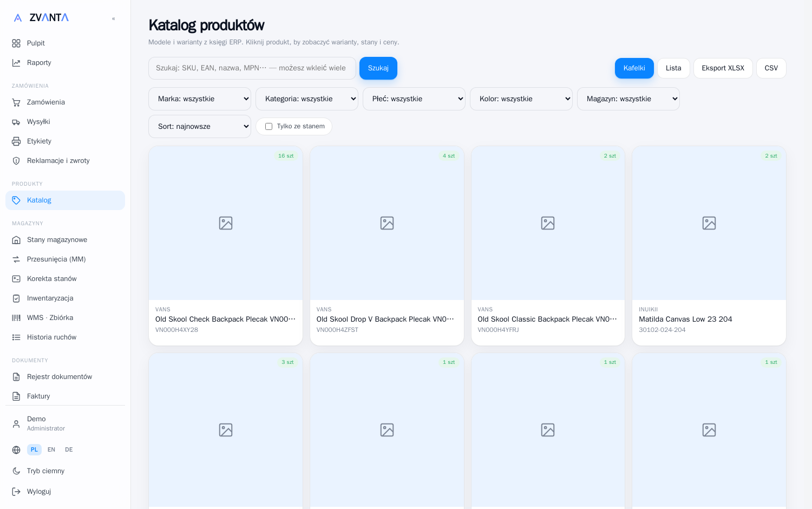The image size is (812, 509).
Task: Click the Inwentaryzacja checklist icon
Action: (16, 298)
